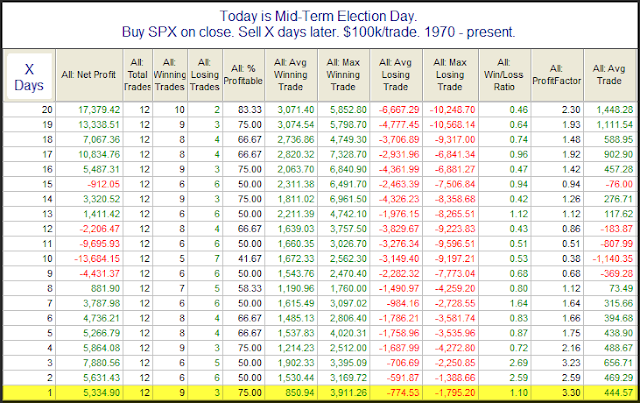
Task: Click the All: ProfitFactor column header
Action: (557, 75)
